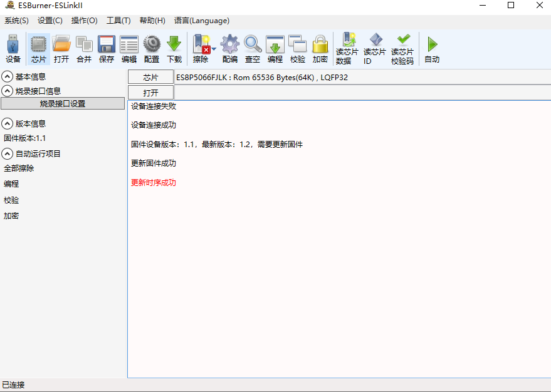Viewport: 551px width, 392px height.
Task: Maximize the ESBurner window
Action: click(x=511, y=5)
